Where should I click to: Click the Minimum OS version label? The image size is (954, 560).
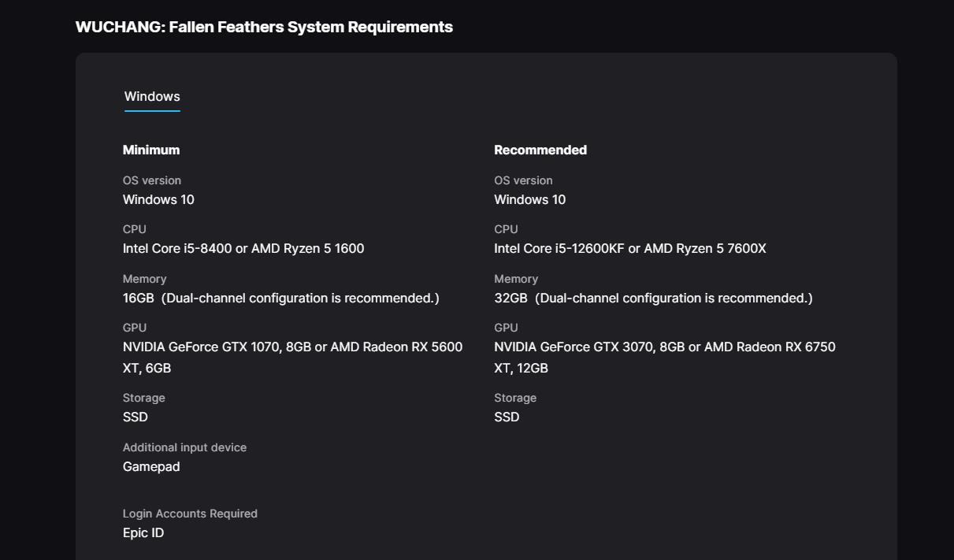click(152, 180)
